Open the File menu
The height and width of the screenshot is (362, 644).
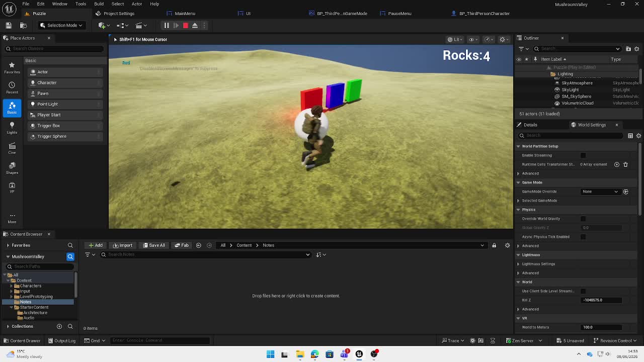click(x=26, y=4)
